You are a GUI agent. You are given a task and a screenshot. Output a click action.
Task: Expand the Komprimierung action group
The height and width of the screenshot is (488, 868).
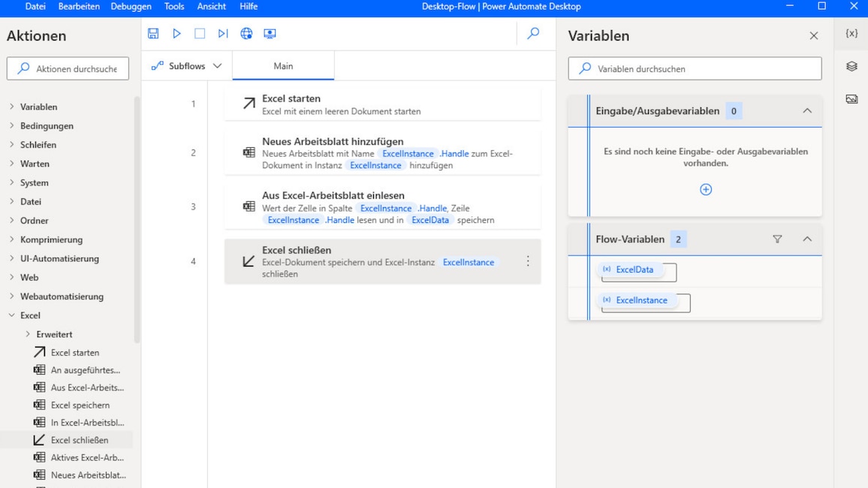click(11, 239)
